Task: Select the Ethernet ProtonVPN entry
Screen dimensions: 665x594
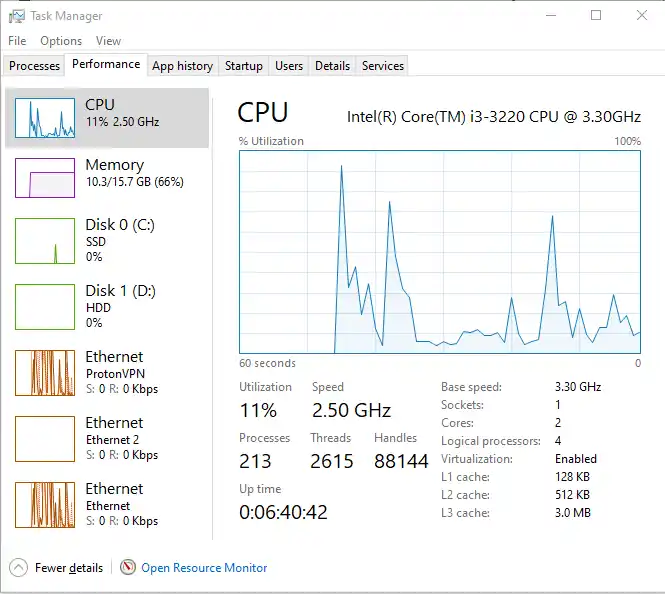Action: click(107, 373)
